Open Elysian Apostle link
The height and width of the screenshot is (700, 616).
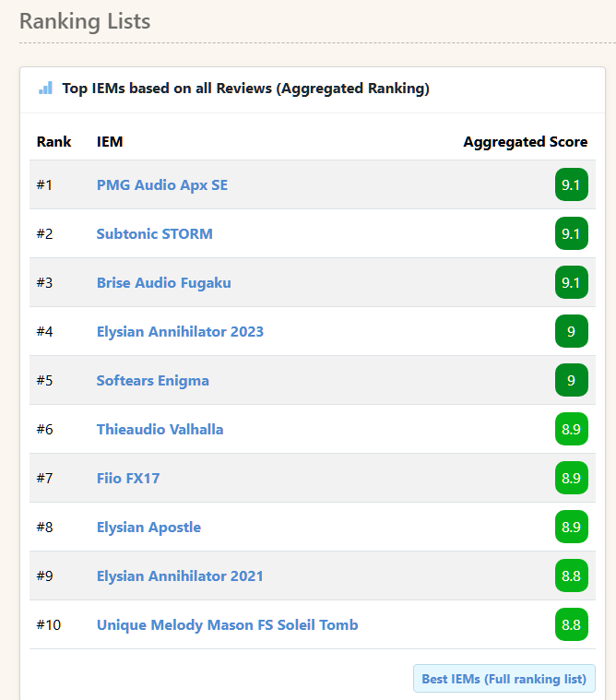click(148, 528)
